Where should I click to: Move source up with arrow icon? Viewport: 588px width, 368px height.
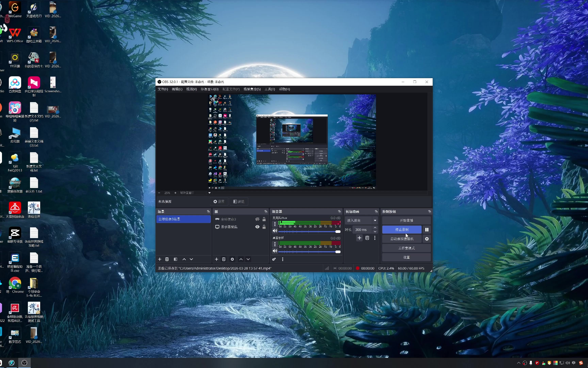[x=241, y=259]
